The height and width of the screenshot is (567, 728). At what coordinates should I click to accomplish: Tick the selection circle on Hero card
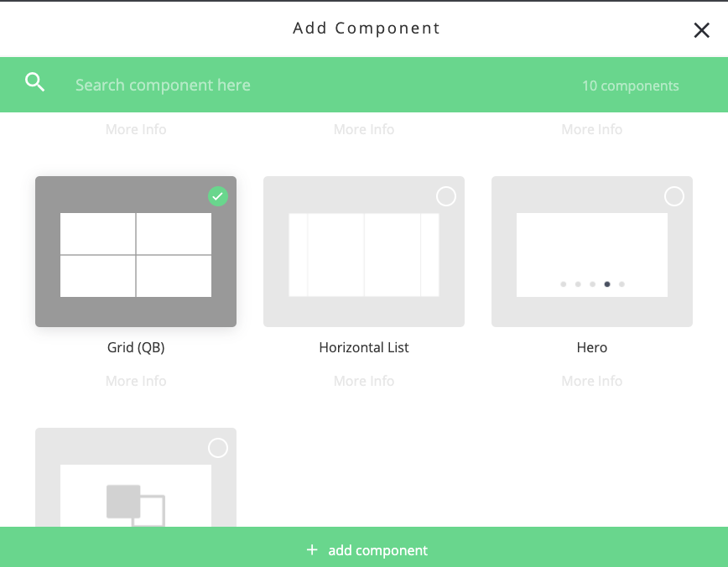pos(674,196)
